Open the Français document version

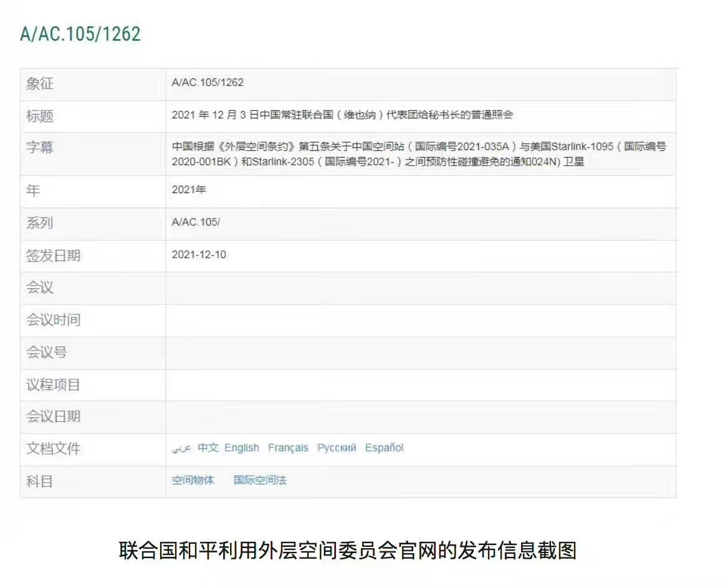click(x=288, y=448)
